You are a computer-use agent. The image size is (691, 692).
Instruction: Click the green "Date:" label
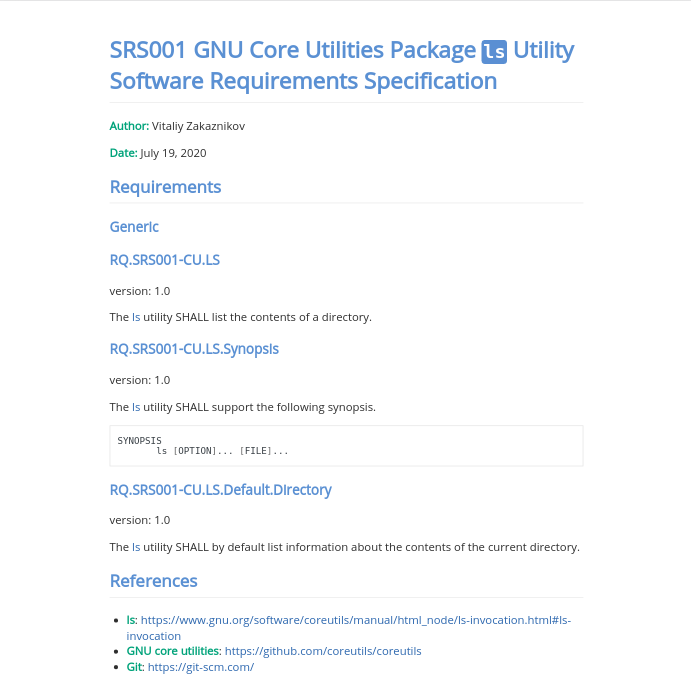(123, 153)
